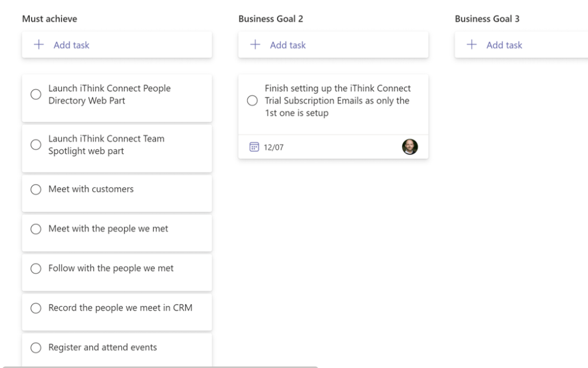Add task to the Business Goal 3 bucket
The height and width of the screenshot is (368, 588).
tap(504, 45)
